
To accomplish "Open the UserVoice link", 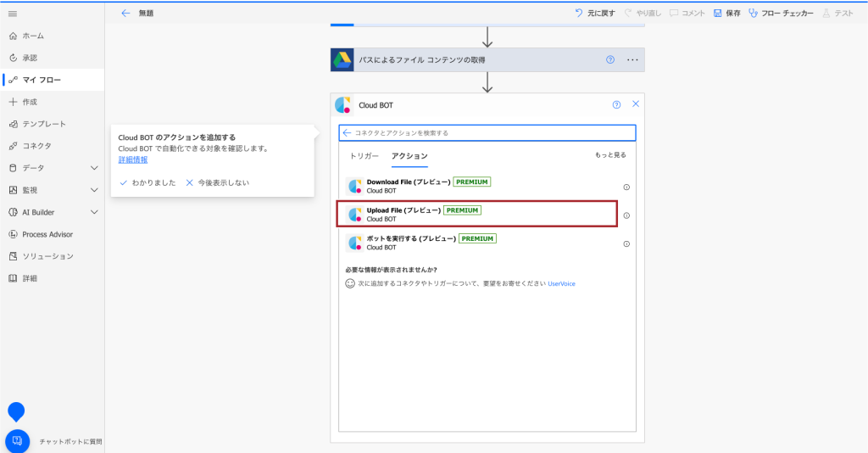I will click(x=561, y=283).
